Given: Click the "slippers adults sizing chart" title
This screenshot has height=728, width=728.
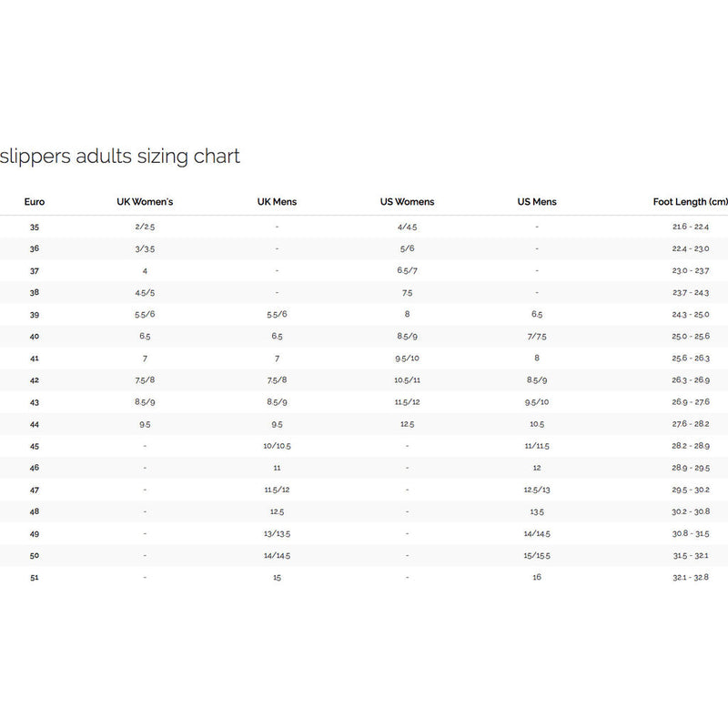Looking at the screenshot, I should coord(120,157).
